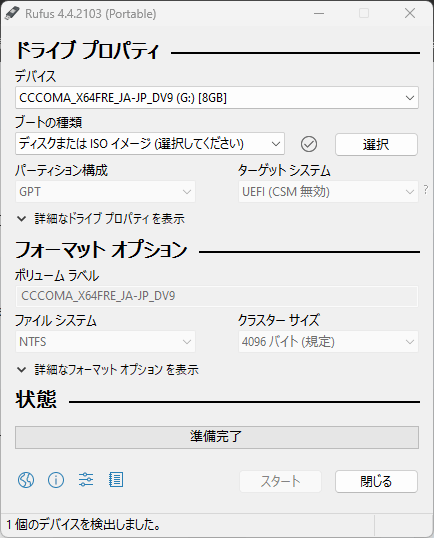Click the 状態 heading
Image resolution: width=434 pixels, height=538 pixels.
tap(36, 399)
